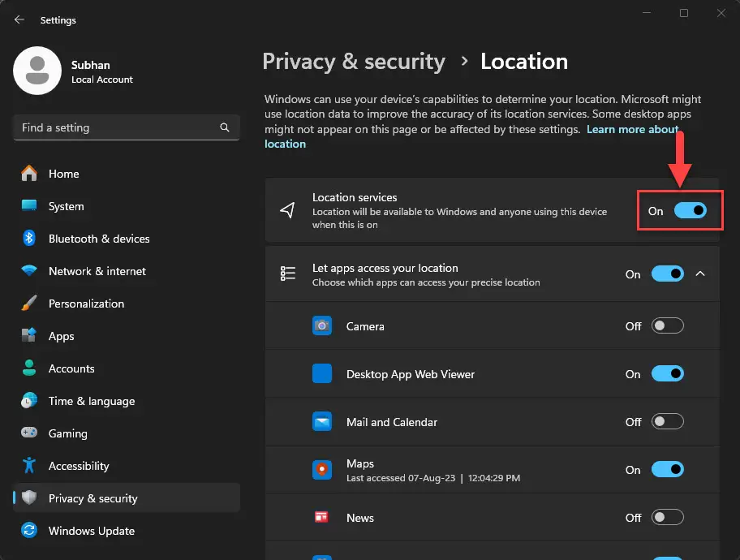
Task: Open Learn more about location link
Action: [632, 129]
